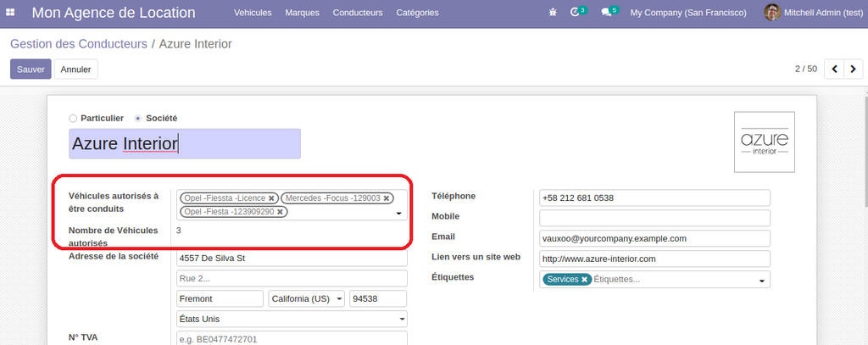Viewport: 868px width, 345px height.
Task: Click the Opel -Fiessta -Licence tag text
Action: [x=225, y=198]
